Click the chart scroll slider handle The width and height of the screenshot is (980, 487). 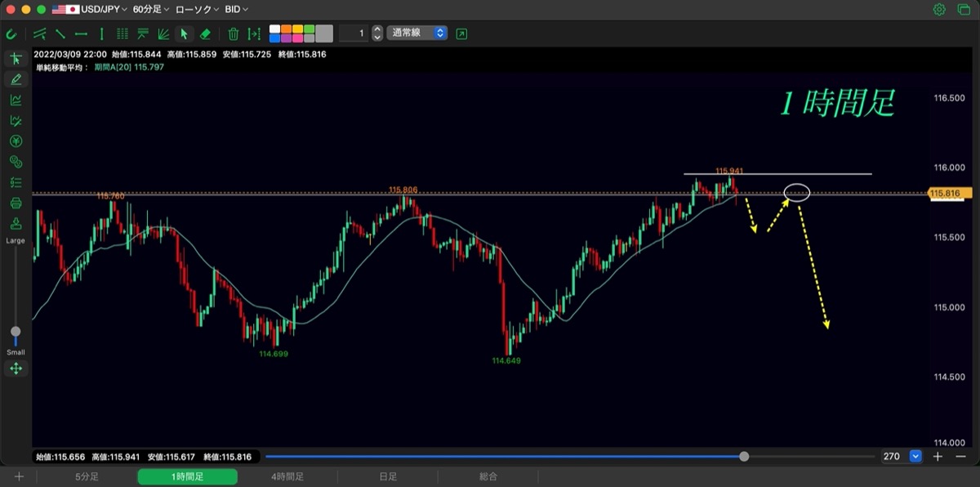point(744,457)
